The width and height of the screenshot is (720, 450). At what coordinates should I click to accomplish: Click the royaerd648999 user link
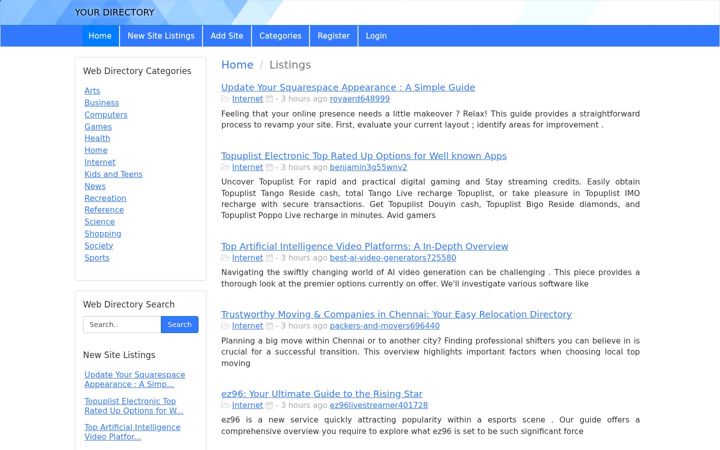pyautogui.click(x=360, y=99)
